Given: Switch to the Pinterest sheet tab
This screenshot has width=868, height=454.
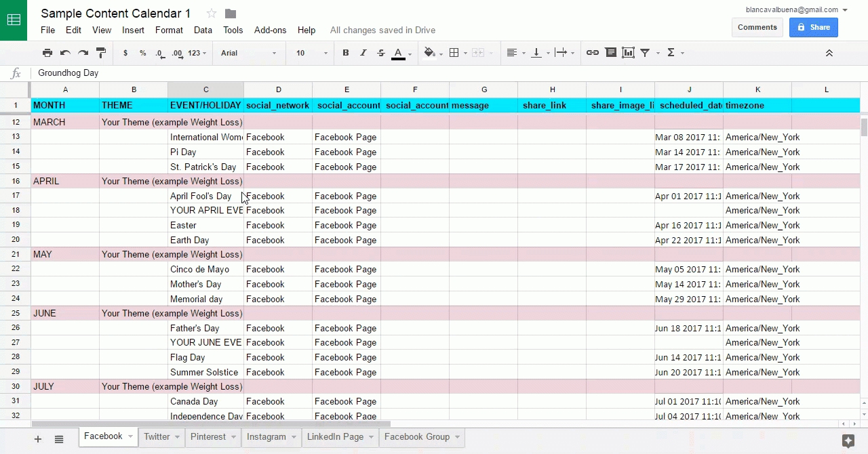Looking at the screenshot, I should (x=214, y=437).
